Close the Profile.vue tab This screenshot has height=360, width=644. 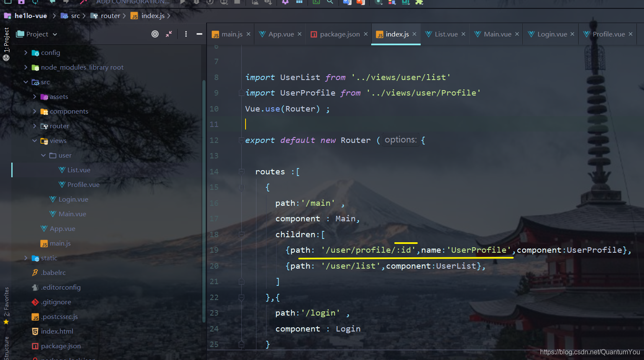[x=631, y=34]
